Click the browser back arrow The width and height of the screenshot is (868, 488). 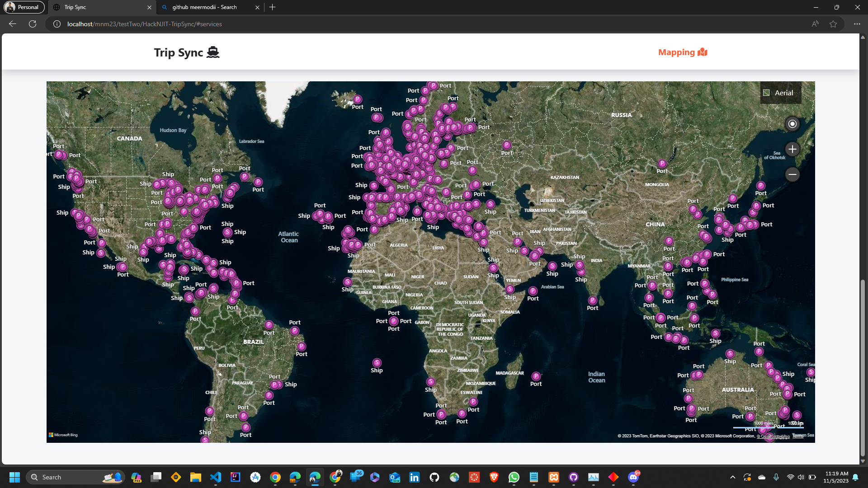pyautogui.click(x=13, y=24)
